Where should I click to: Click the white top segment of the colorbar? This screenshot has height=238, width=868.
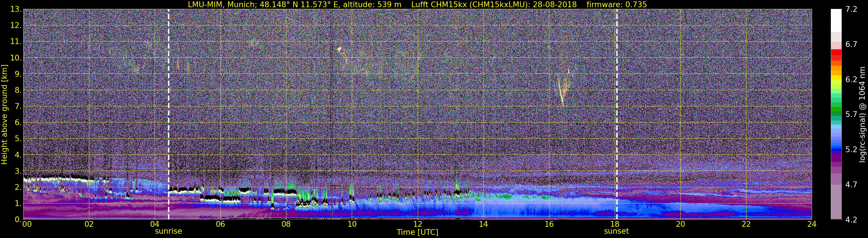836,20
